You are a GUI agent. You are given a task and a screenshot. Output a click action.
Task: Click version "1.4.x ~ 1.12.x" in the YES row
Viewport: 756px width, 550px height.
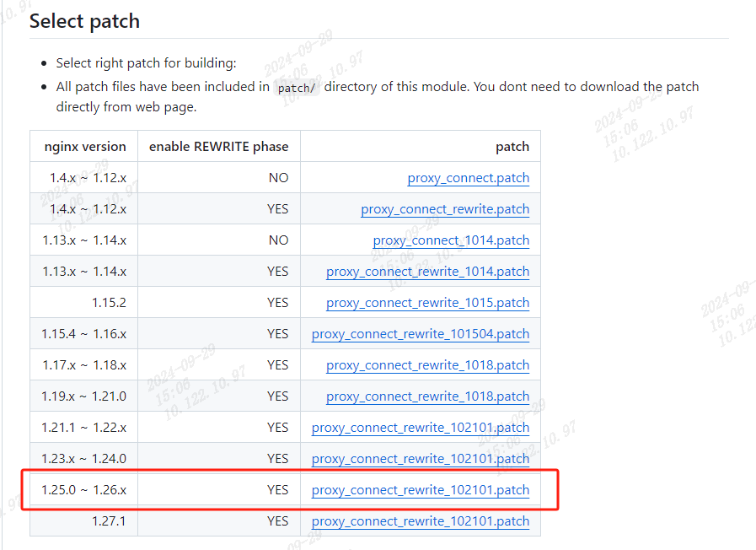(88, 209)
